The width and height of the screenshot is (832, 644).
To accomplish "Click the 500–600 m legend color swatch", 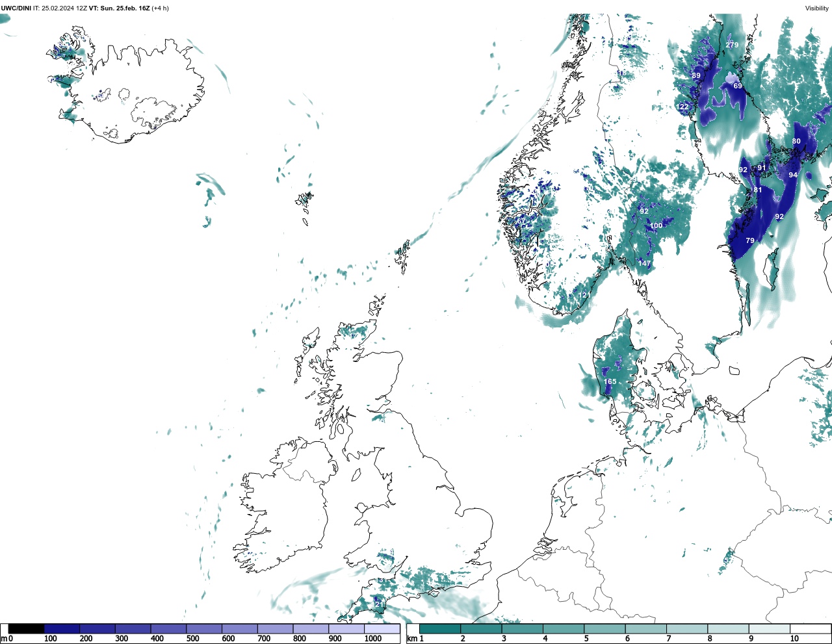I will click(204, 629).
